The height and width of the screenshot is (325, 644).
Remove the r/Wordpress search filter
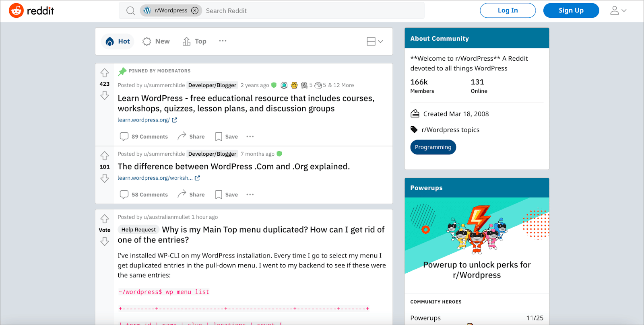[195, 10]
